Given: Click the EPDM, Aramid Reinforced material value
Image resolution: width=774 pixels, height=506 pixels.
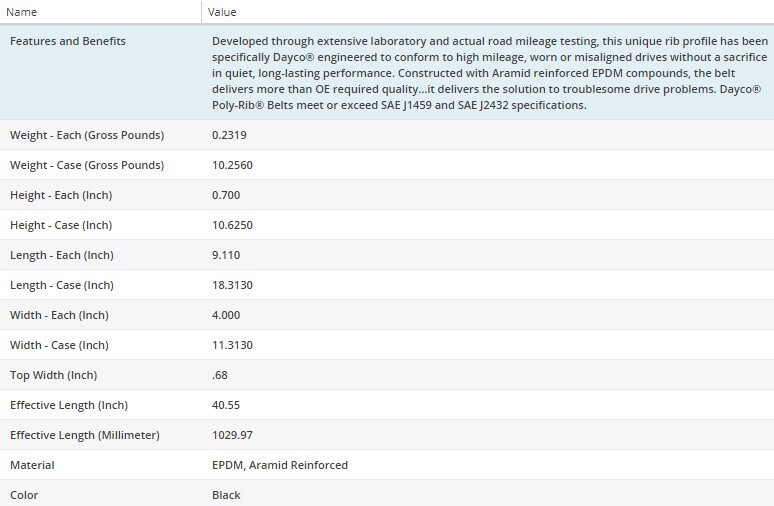Looking at the screenshot, I should pos(280,465).
